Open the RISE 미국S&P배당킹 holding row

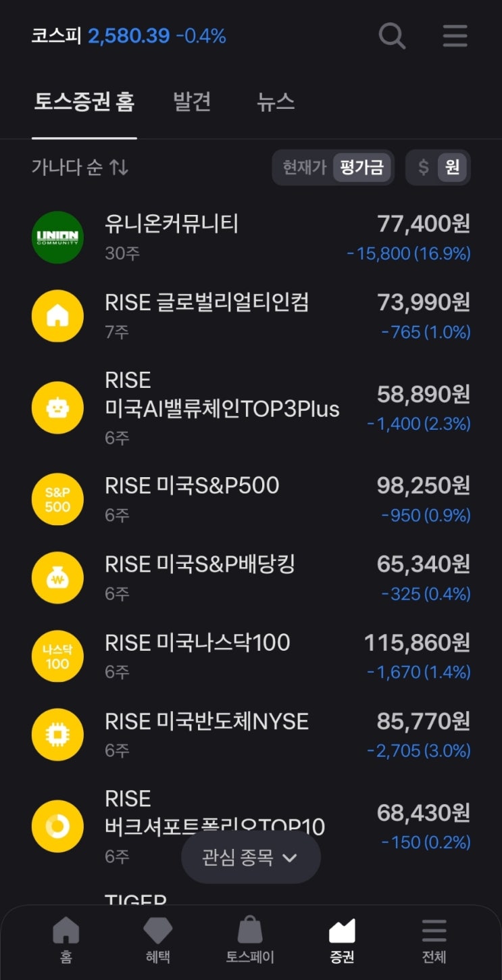click(x=251, y=578)
